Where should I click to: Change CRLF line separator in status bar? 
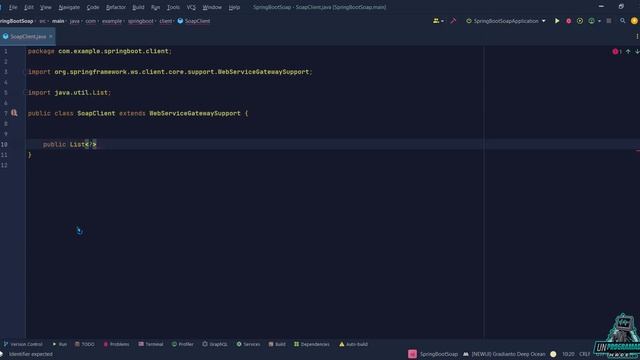click(584, 354)
